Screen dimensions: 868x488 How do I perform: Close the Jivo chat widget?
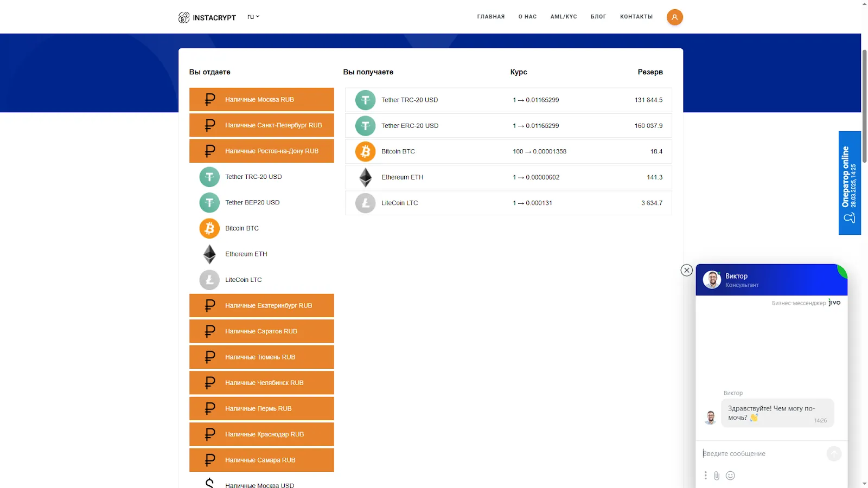click(687, 270)
